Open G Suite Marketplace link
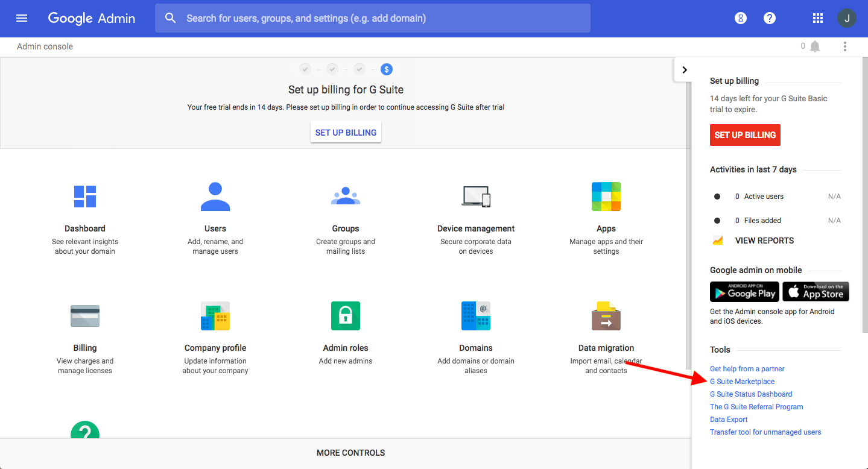The image size is (868, 469). click(x=743, y=382)
